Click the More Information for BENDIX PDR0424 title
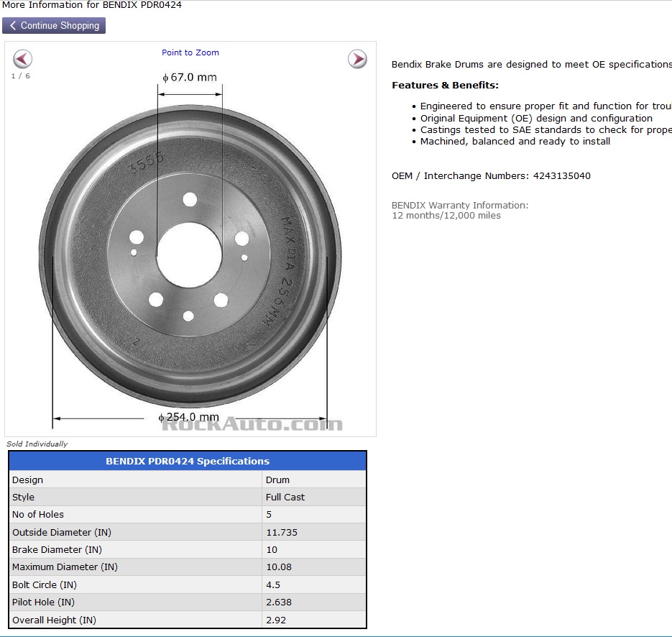The width and height of the screenshot is (672, 637). coord(92,5)
